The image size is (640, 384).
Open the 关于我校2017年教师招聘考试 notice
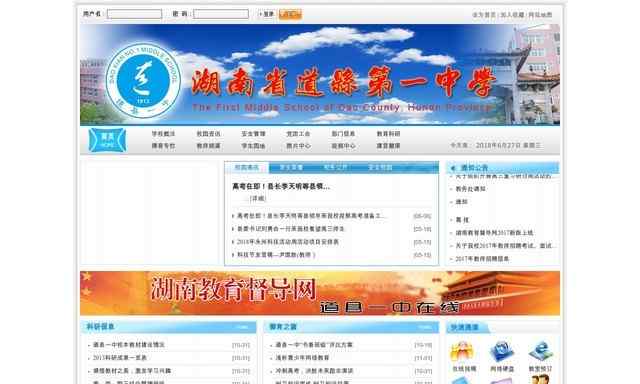click(x=504, y=246)
